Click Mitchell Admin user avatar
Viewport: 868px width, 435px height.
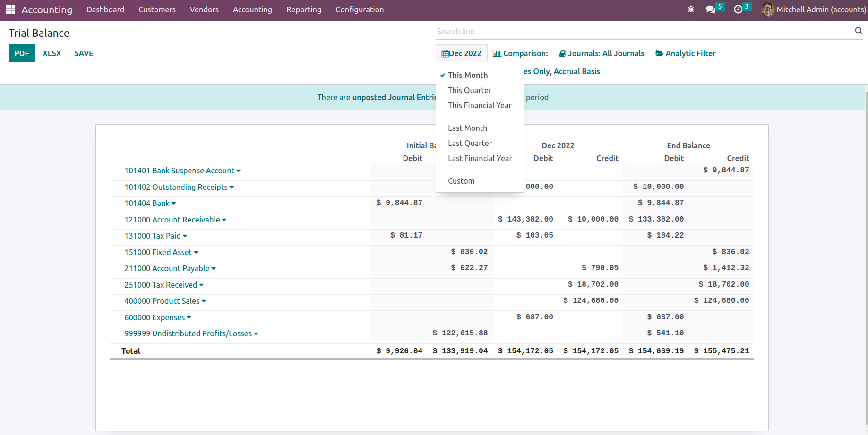767,9
